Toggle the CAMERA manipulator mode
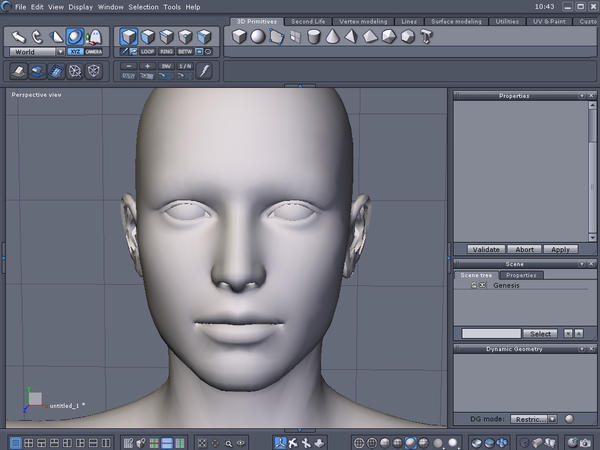The image size is (600, 450). (94, 51)
